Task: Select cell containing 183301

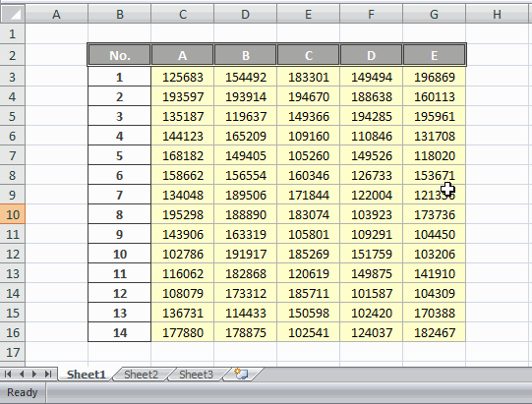Action: [308, 77]
